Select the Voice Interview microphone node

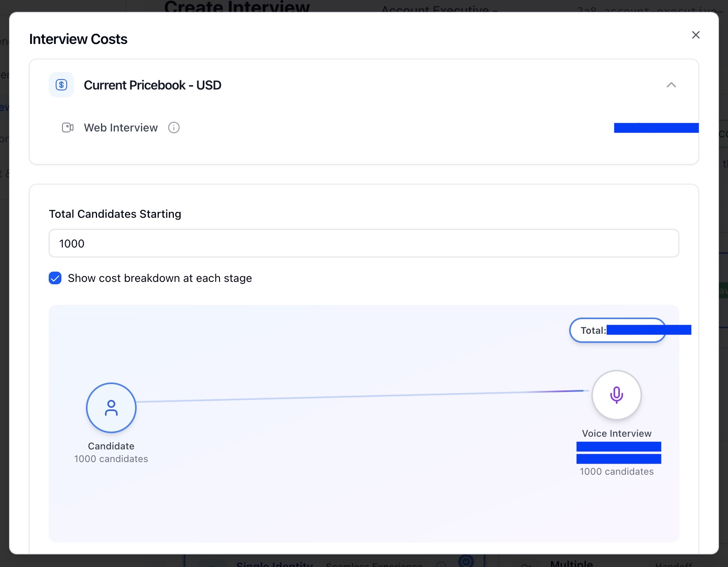(616, 395)
